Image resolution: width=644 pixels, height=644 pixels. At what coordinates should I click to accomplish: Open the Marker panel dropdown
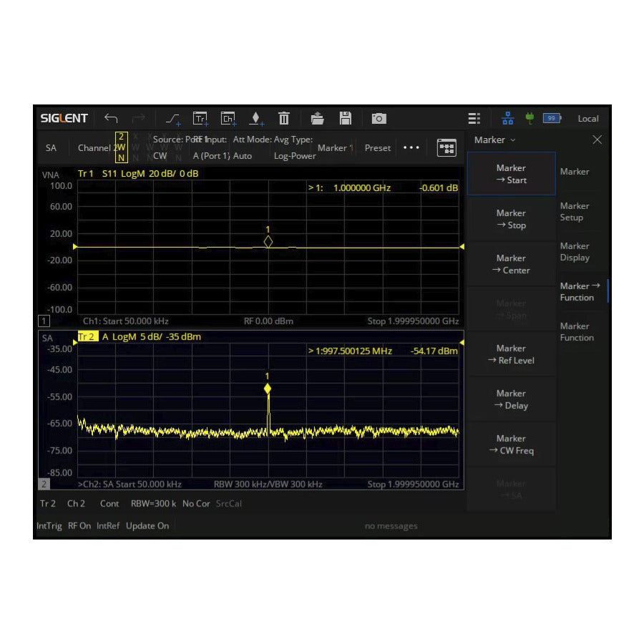(x=494, y=140)
